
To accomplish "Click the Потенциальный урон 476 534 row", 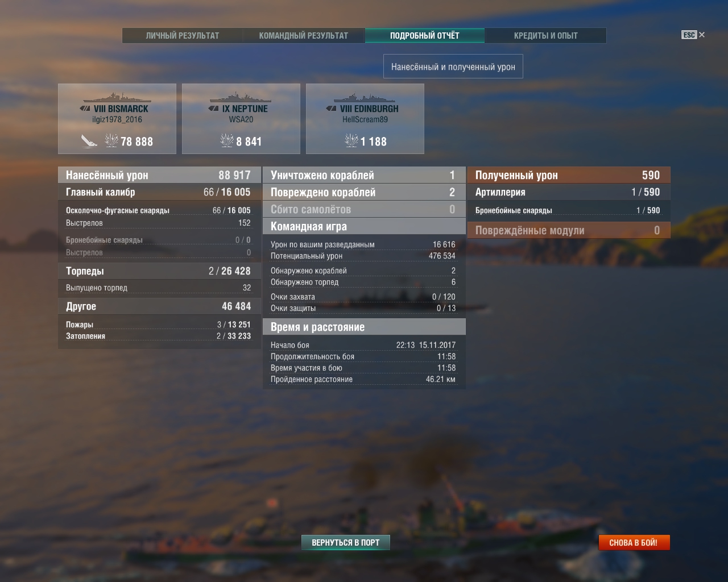I will [364, 256].
